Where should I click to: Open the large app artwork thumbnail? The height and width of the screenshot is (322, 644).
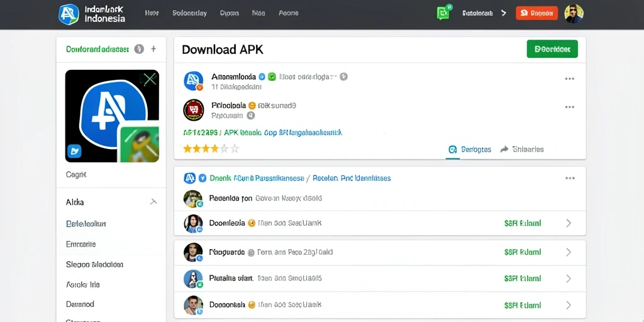click(x=112, y=116)
